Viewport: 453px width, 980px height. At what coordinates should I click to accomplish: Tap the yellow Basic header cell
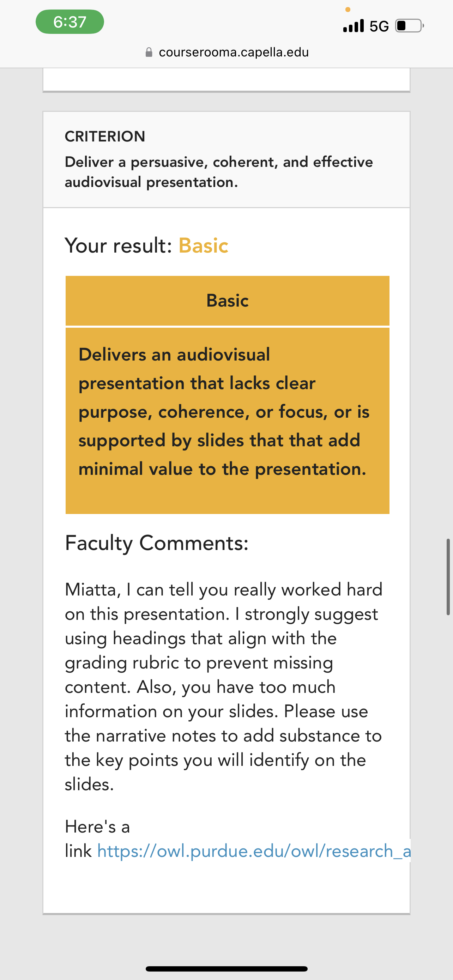(228, 301)
